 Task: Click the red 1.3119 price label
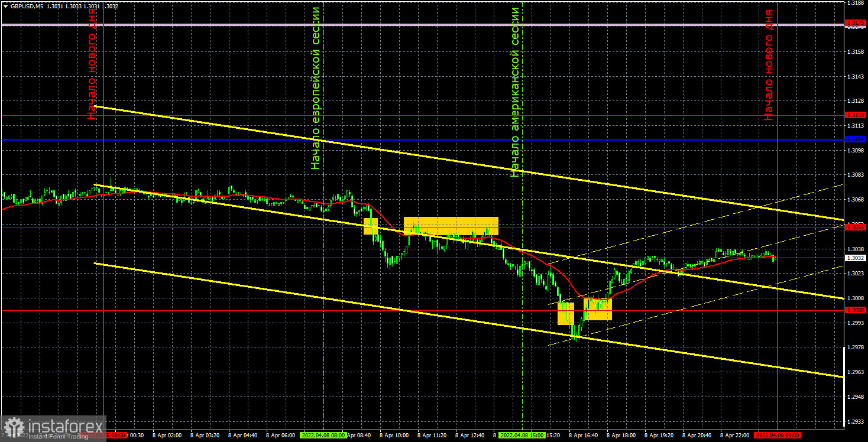856,115
